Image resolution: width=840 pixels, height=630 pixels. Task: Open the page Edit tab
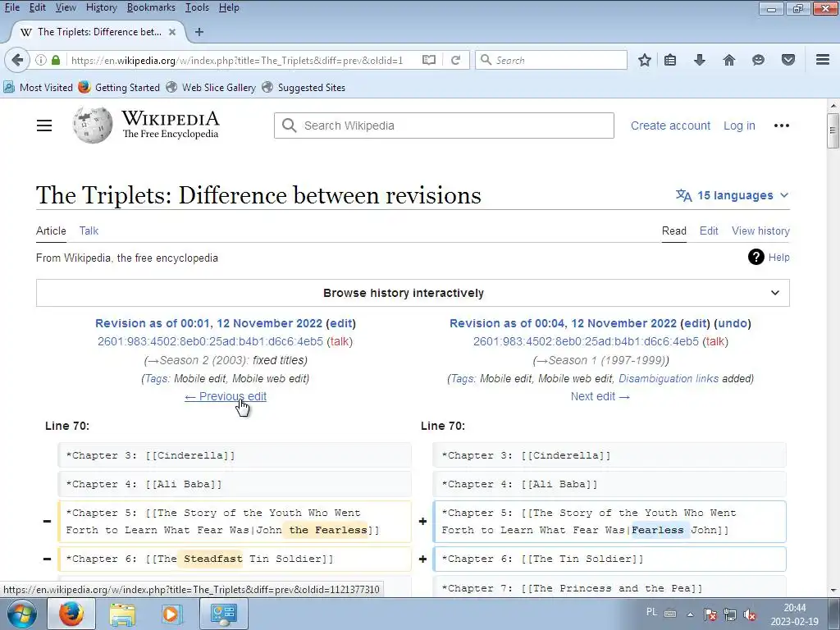coord(709,231)
